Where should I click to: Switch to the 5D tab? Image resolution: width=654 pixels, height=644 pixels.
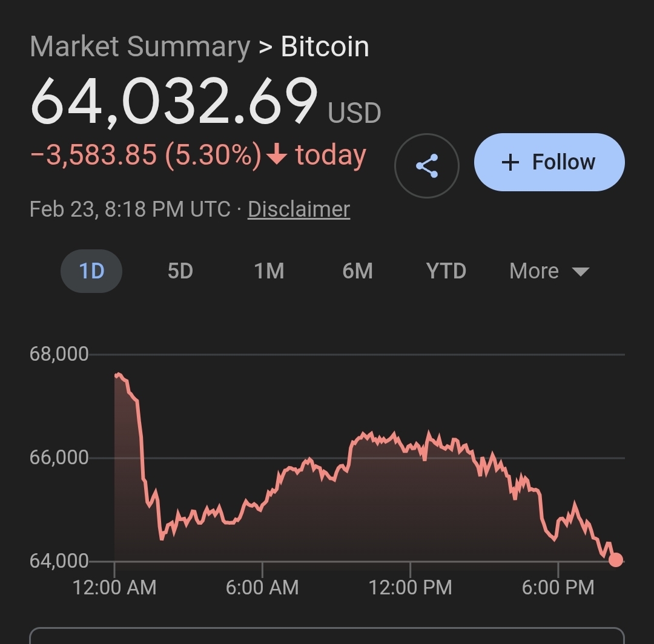pyautogui.click(x=179, y=271)
